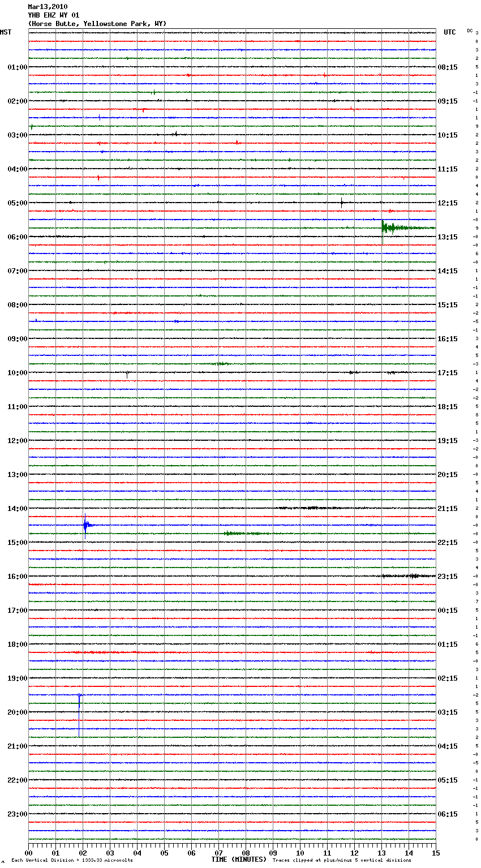Click the '10:15' UTC time label
481x868 pixels.
pyautogui.click(x=448, y=135)
